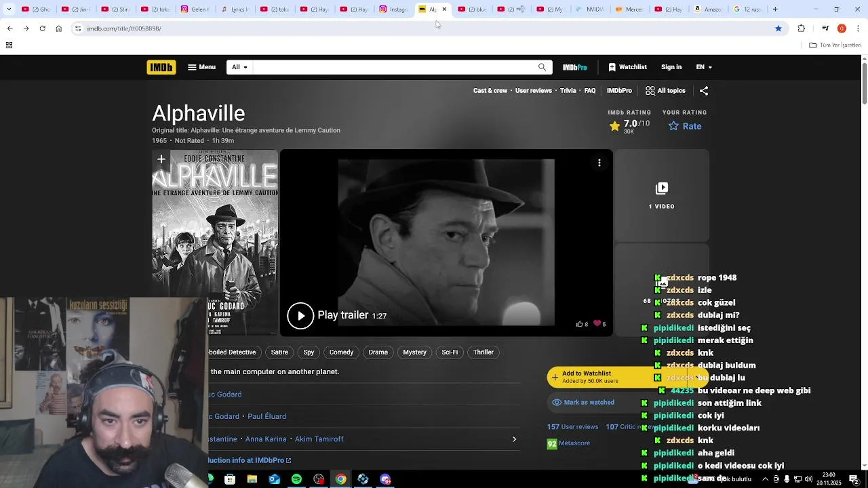Reload the page
Image resolution: width=868 pixels, height=488 pixels.
(x=42, y=28)
